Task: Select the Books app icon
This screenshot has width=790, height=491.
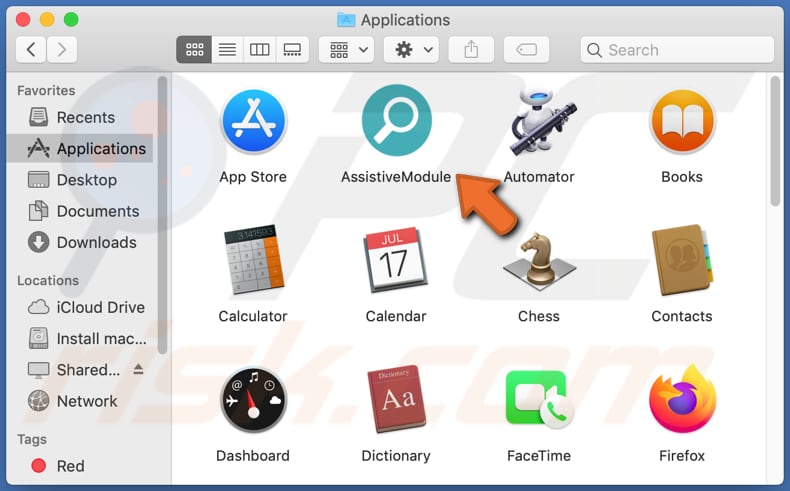Action: [682, 121]
